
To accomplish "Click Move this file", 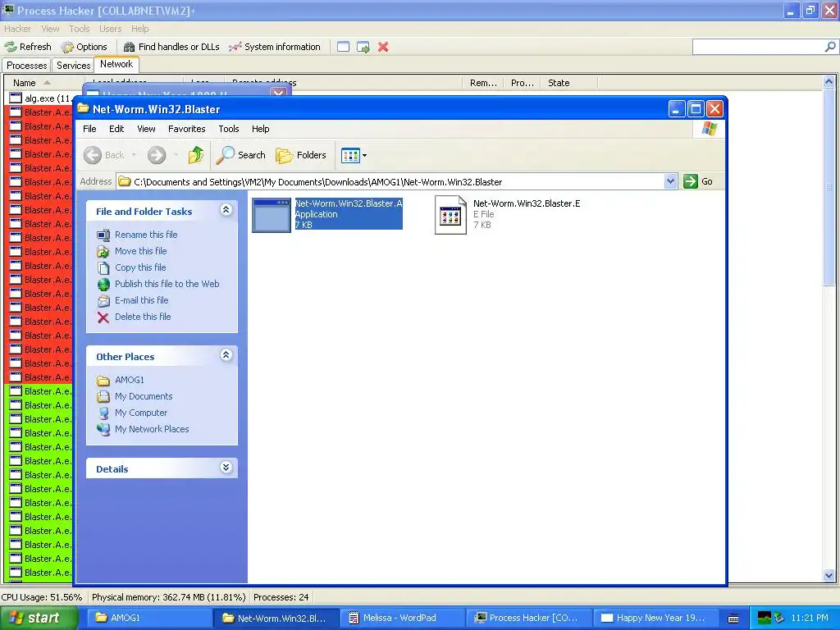I will pyautogui.click(x=141, y=251).
